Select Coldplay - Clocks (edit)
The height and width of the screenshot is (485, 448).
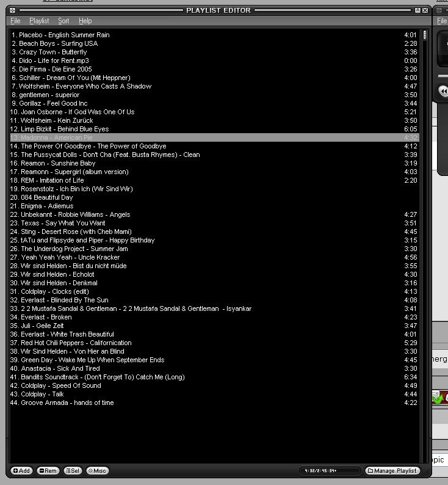[x=214, y=292]
